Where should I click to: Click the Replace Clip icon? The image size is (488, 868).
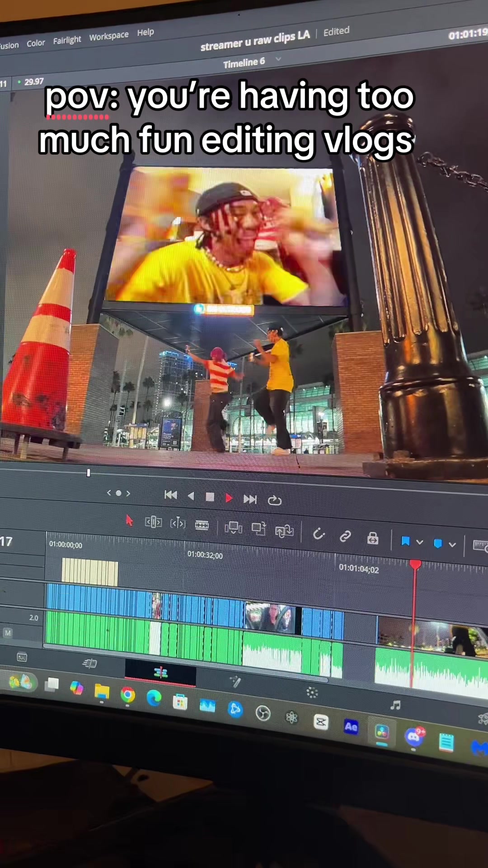285,531
